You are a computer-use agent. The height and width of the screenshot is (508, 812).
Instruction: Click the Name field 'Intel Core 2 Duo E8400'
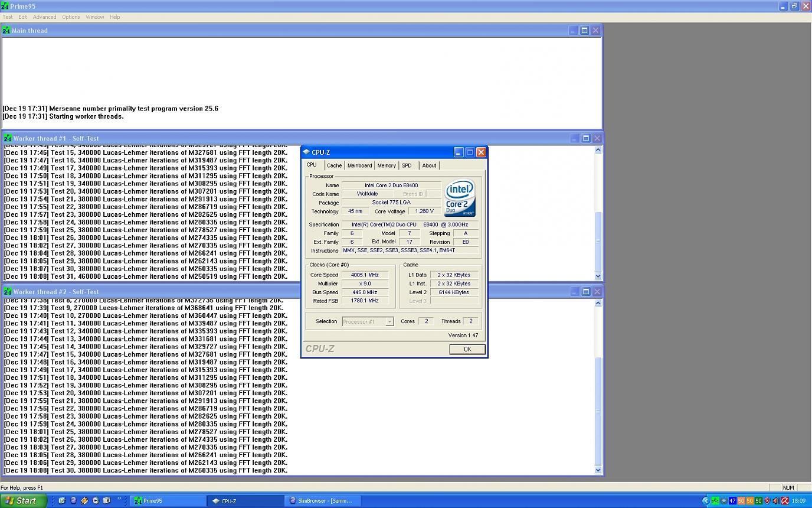pyautogui.click(x=391, y=185)
